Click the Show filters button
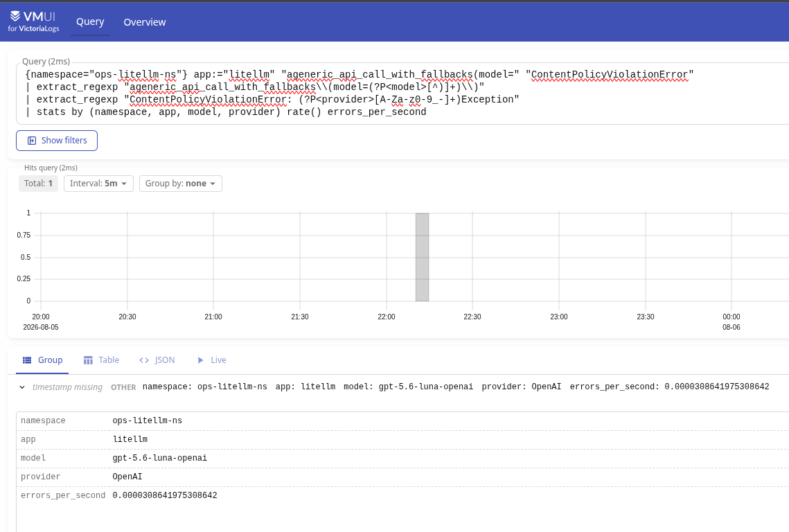The height and width of the screenshot is (532, 789). [x=57, y=141]
